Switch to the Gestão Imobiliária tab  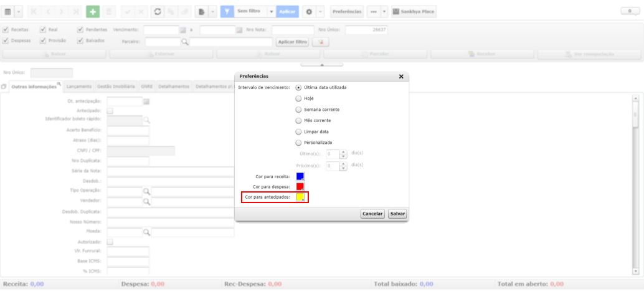coord(116,87)
